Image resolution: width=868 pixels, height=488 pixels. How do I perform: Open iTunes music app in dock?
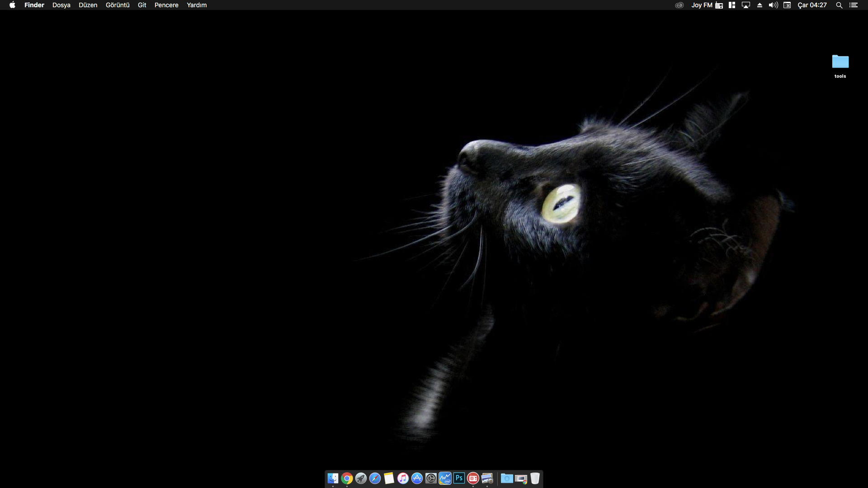(x=403, y=478)
